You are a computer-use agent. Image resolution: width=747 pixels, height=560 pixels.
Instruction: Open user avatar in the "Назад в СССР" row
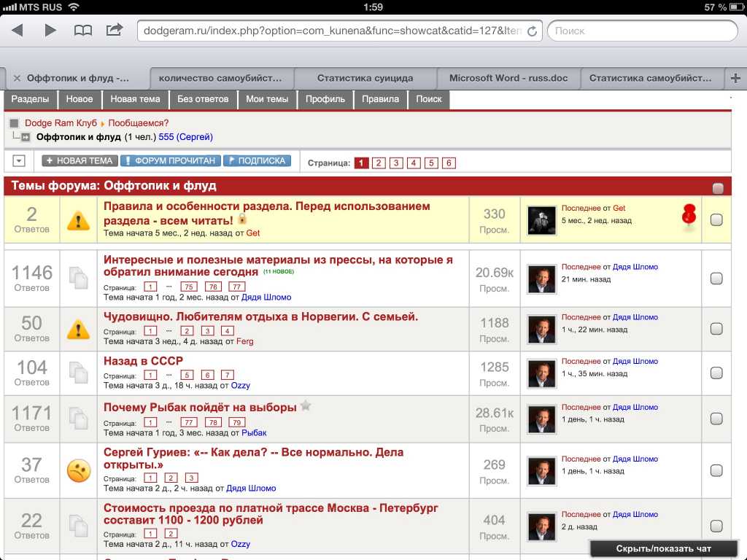coord(542,373)
